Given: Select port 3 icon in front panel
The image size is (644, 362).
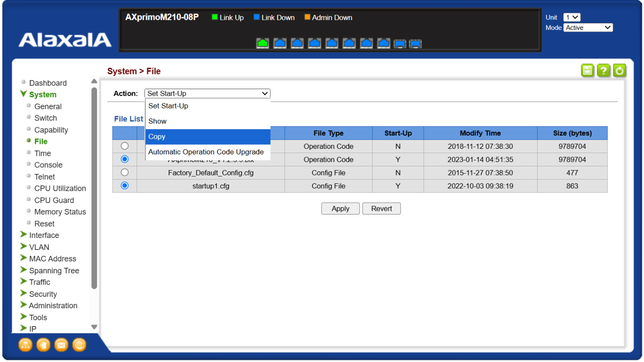Looking at the screenshot, I should click(x=297, y=43).
